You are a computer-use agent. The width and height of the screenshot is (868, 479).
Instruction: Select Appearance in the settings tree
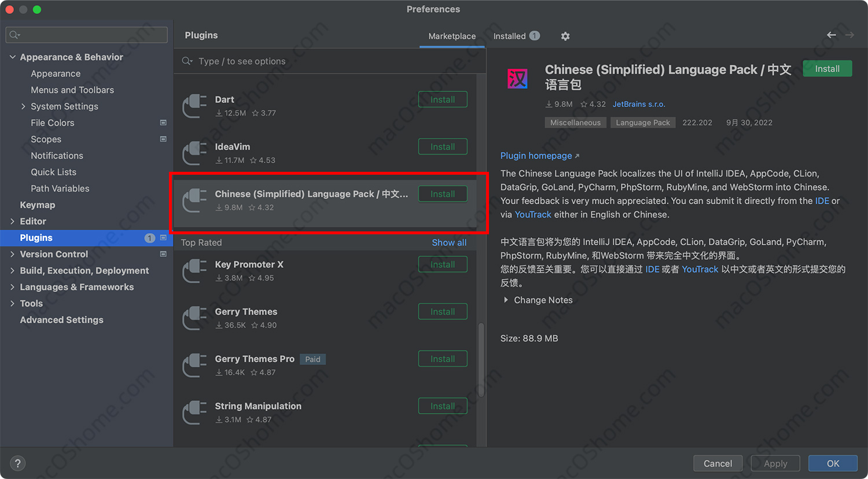click(x=56, y=73)
